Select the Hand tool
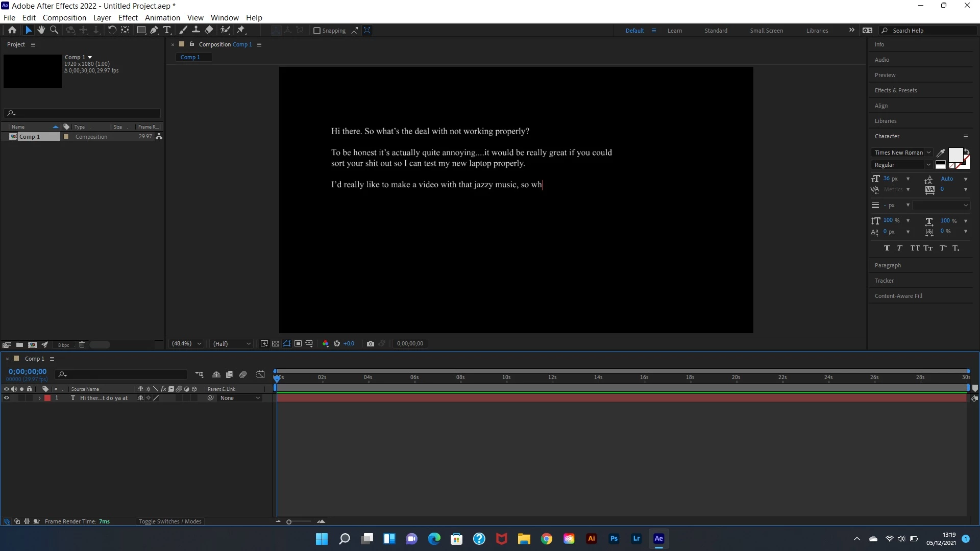 [41, 30]
